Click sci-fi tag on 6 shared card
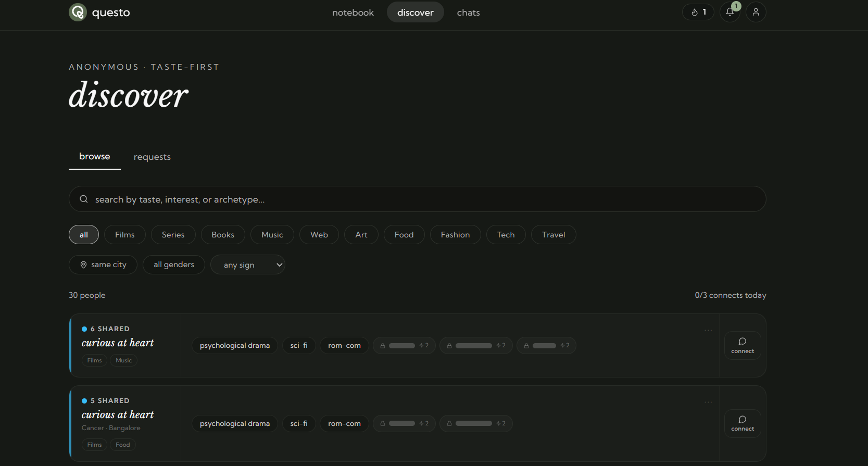 click(299, 346)
